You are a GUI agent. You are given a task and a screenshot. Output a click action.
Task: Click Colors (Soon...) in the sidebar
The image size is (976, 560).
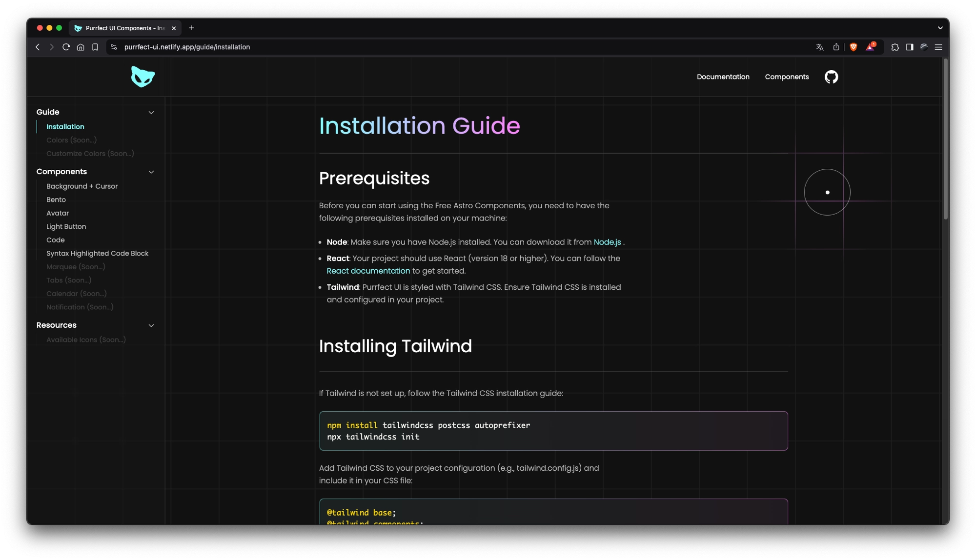pyautogui.click(x=71, y=140)
